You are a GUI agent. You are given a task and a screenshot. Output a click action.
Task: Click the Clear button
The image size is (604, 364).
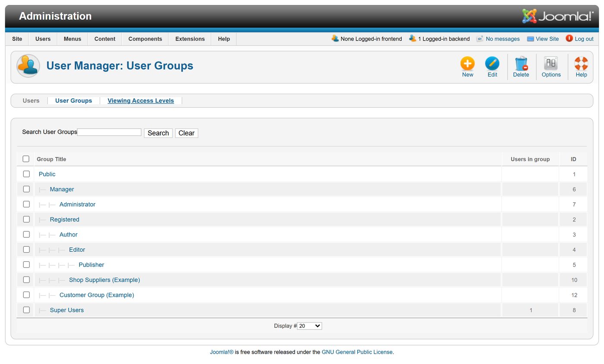tap(186, 133)
